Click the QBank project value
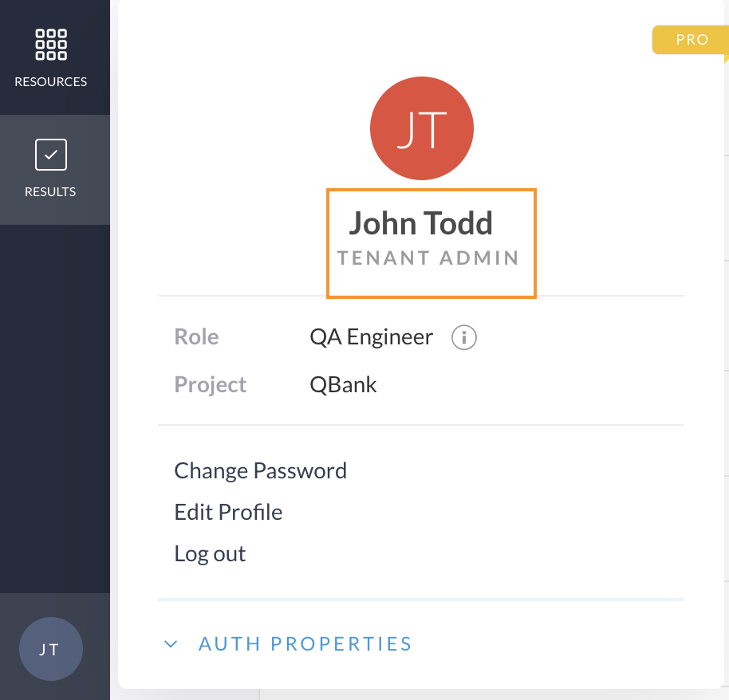Viewport: 729px width, 700px height. [x=343, y=385]
